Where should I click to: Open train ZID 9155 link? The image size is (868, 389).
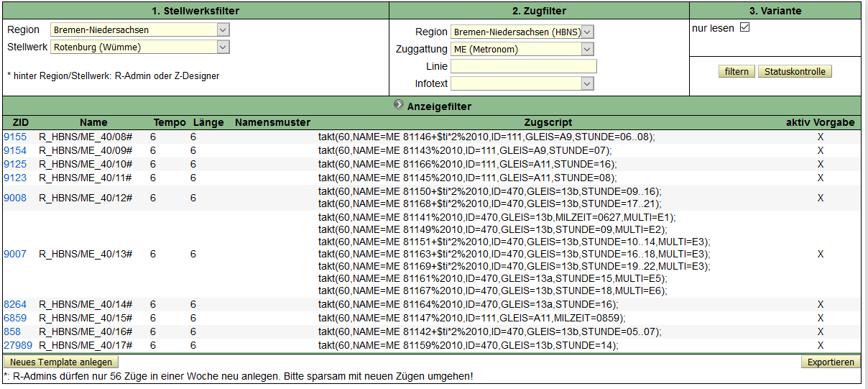pos(15,137)
